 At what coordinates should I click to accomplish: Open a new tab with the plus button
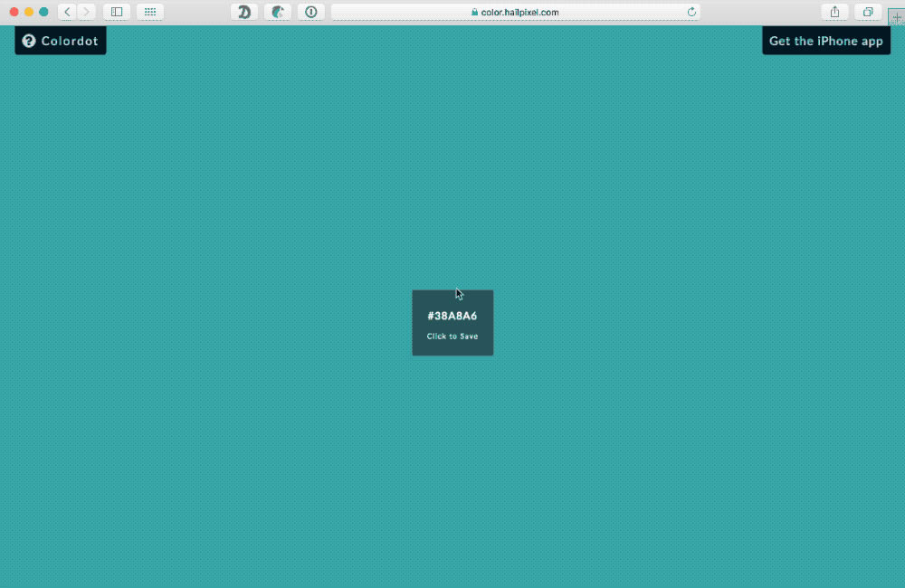[x=896, y=17]
